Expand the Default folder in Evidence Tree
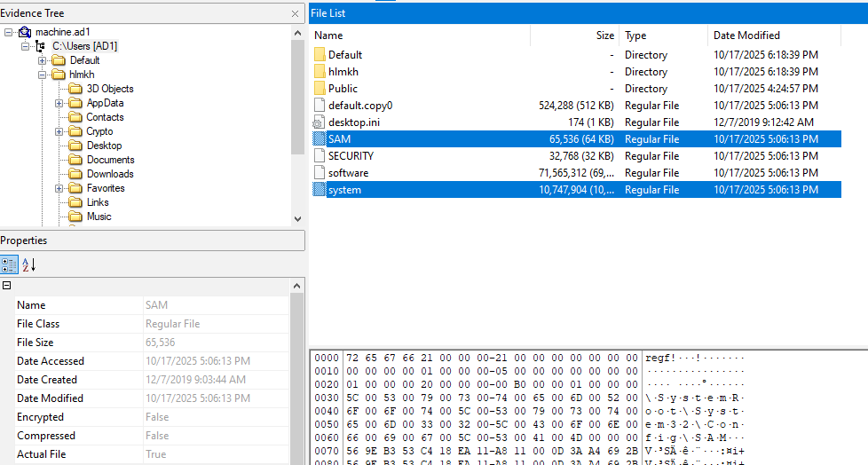The width and height of the screenshot is (868, 465). coord(42,60)
